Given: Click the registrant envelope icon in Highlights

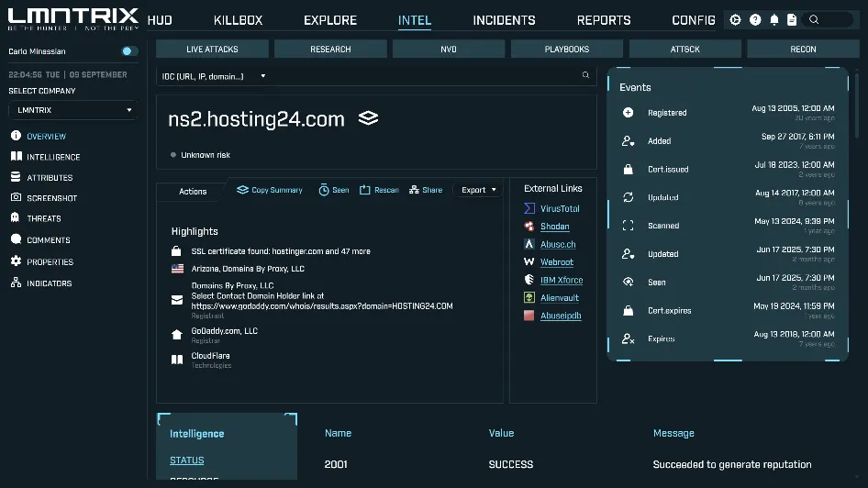Looking at the screenshot, I should click(177, 300).
